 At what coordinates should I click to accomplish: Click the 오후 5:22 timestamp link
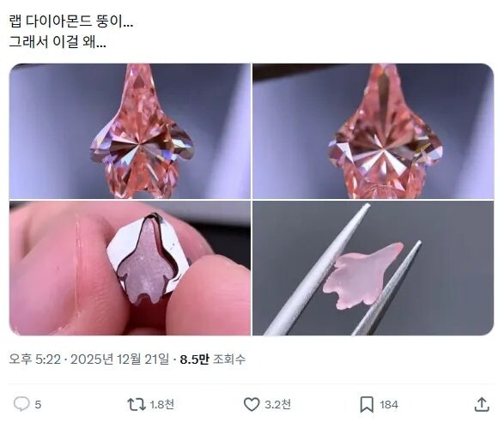tap(34, 359)
